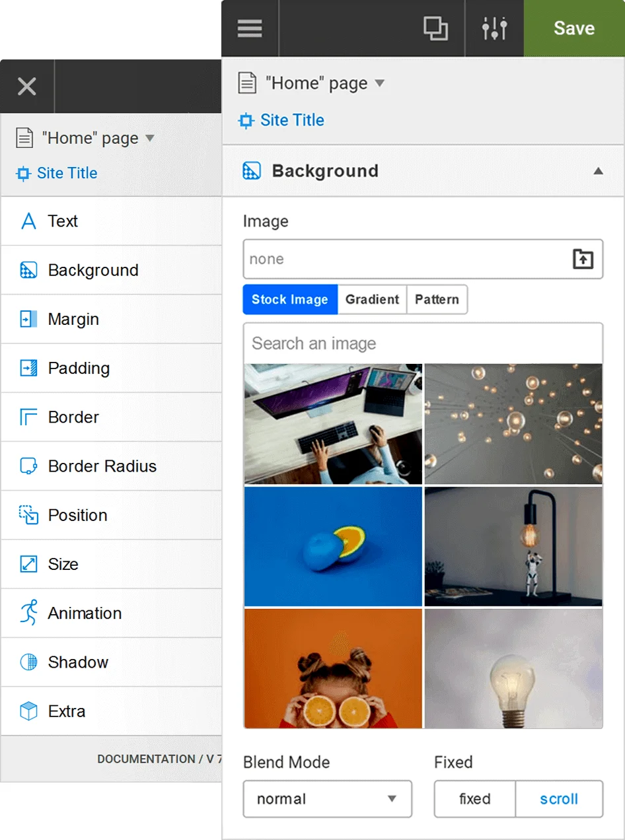Click the Search an image field
Screen dimensions: 625x840
pos(423,343)
